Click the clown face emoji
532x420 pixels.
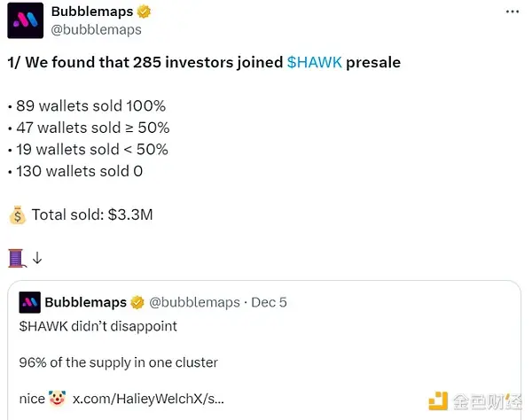[58, 399]
